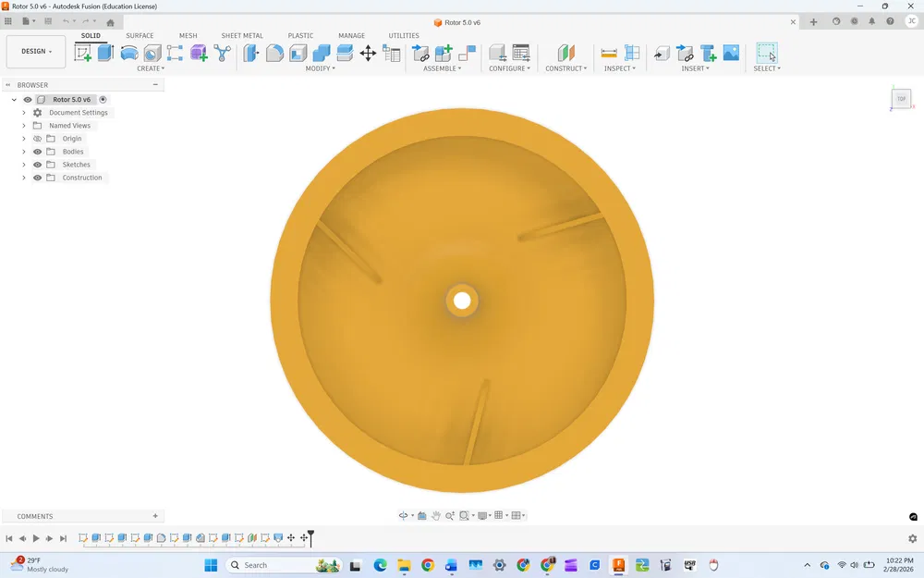Select the Press Pull tool
The image size is (924, 578).
[251, 53]
